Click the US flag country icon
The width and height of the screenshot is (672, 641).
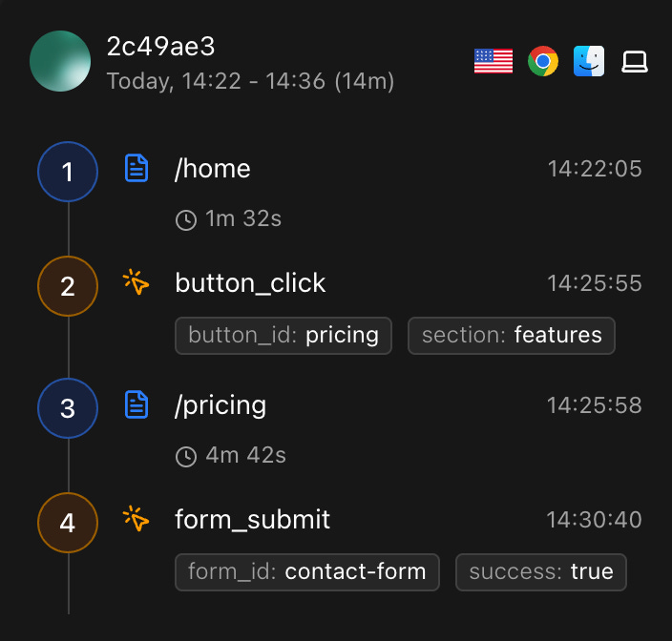click(x=493, y=62)
